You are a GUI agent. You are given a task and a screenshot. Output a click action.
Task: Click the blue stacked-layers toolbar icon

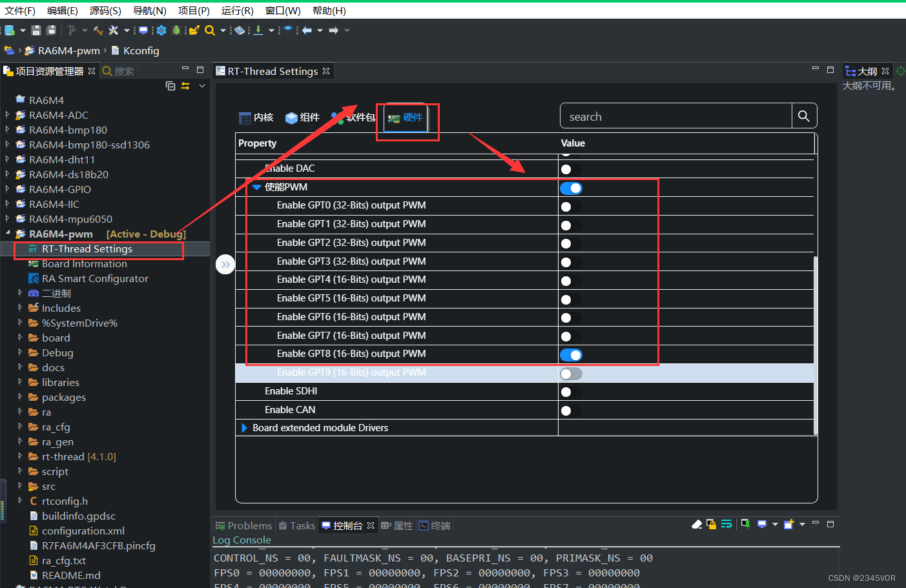click(x=288, y=30)
